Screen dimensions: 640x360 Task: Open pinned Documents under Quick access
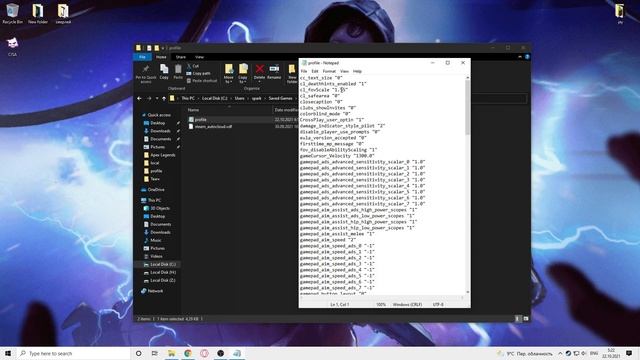coord(160,139)
